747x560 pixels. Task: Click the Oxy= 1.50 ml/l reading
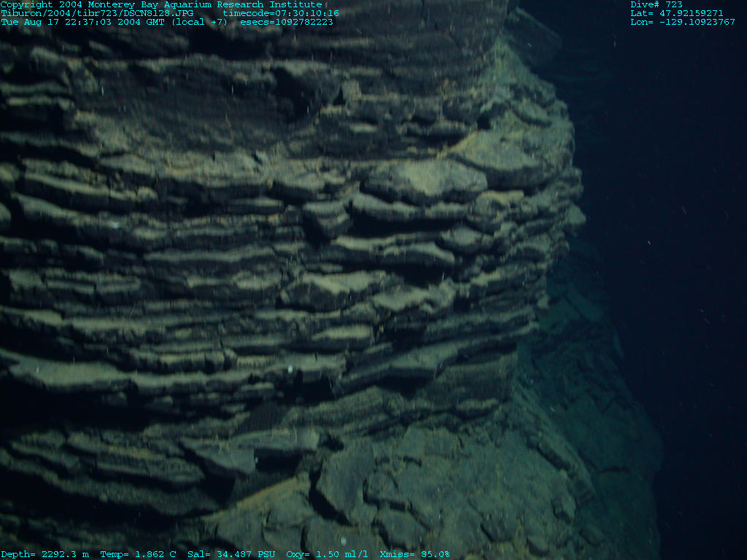pyautogui.click(x=328, y=554)
